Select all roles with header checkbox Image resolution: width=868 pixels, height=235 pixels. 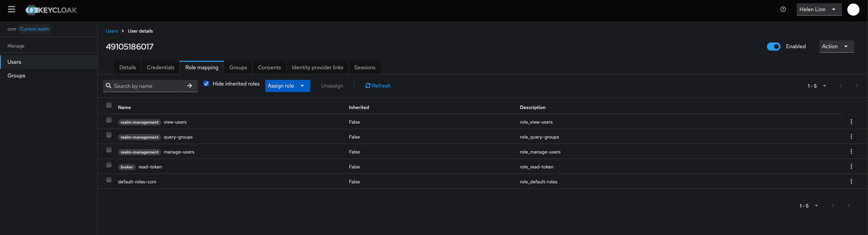109,105
